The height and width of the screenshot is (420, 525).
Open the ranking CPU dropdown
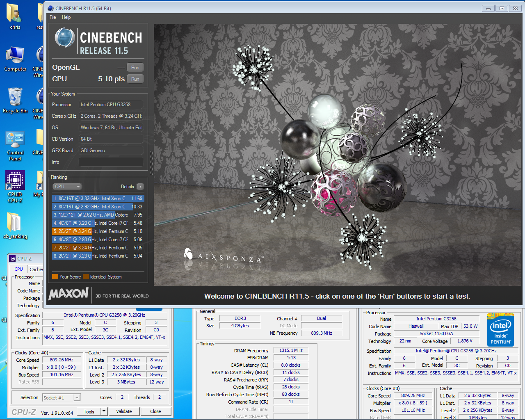pos(67,187)
